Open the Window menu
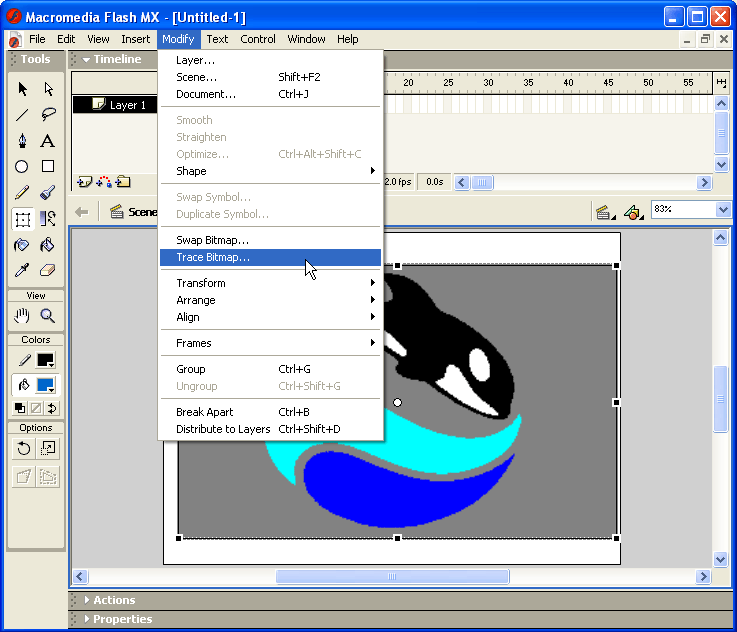Image resolution: width=737 pixels, height=632 pixels. 306,39
